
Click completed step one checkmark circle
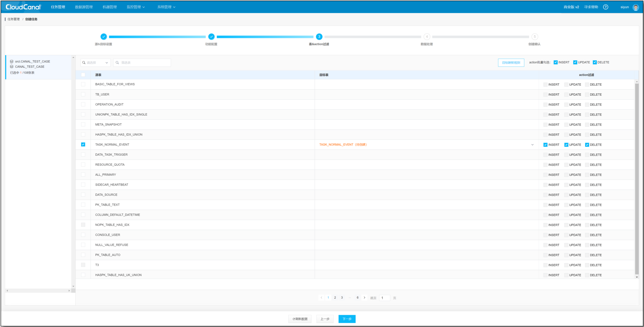click(103, 37)
